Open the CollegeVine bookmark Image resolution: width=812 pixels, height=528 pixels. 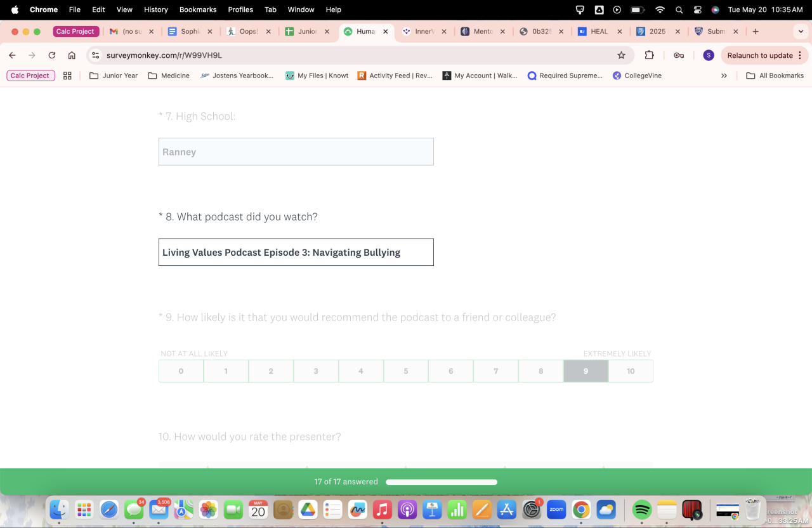click(637, 76)
